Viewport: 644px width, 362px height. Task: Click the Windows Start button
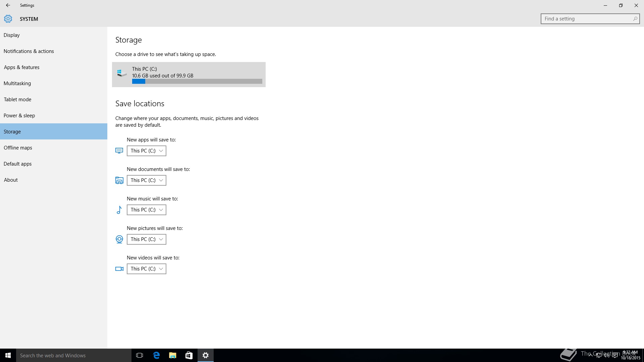click(x=8, y=355)
